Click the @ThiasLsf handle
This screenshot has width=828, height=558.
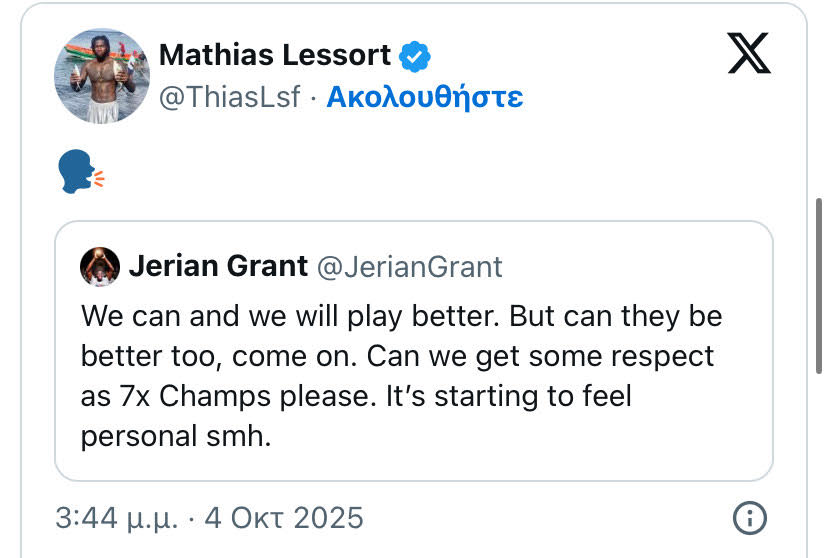(x=230, y=98)
